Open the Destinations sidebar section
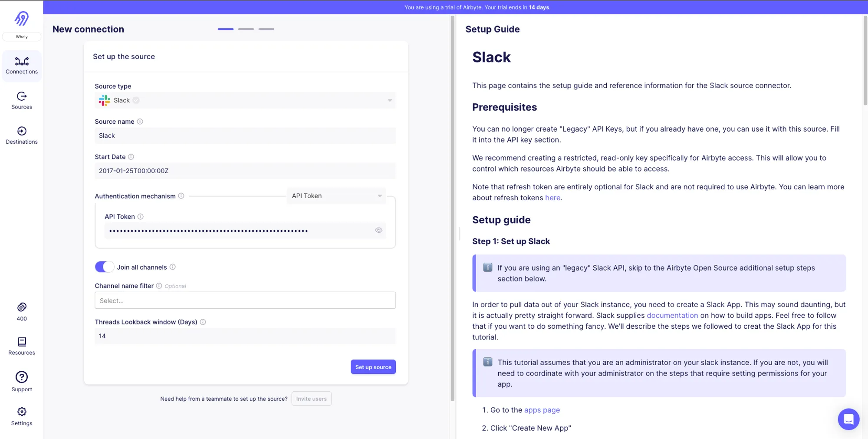This screenshot has width=868, height=439. [22, 135]
